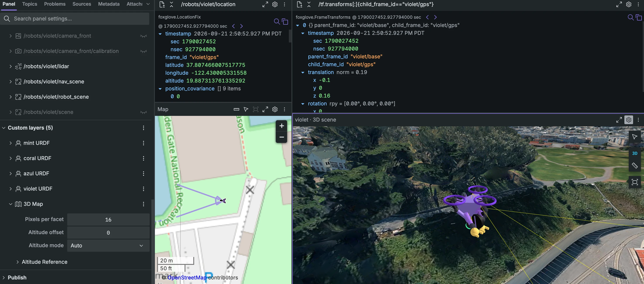Open the options menu for violet URDF layer
644x284 pixels.
click(144, 189)
